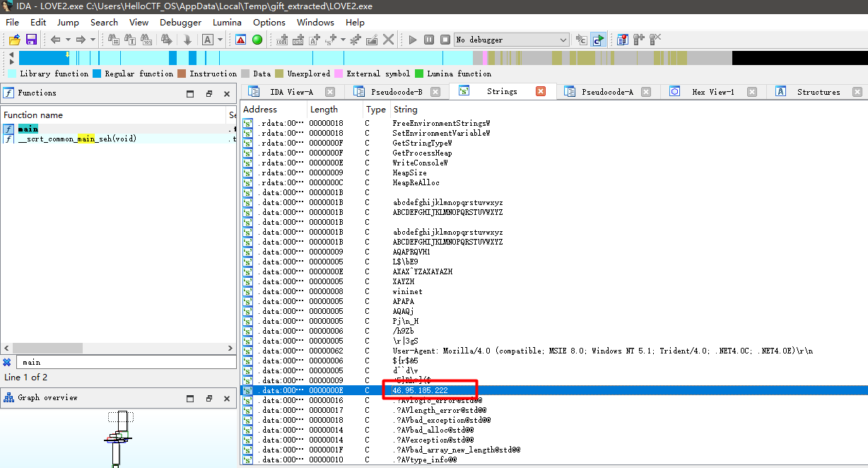Switch to the Pseudocode-A tab
Image resolution: width=868 pixels, height=468 pixels.
pyautogui.click(x=606, y=92)
